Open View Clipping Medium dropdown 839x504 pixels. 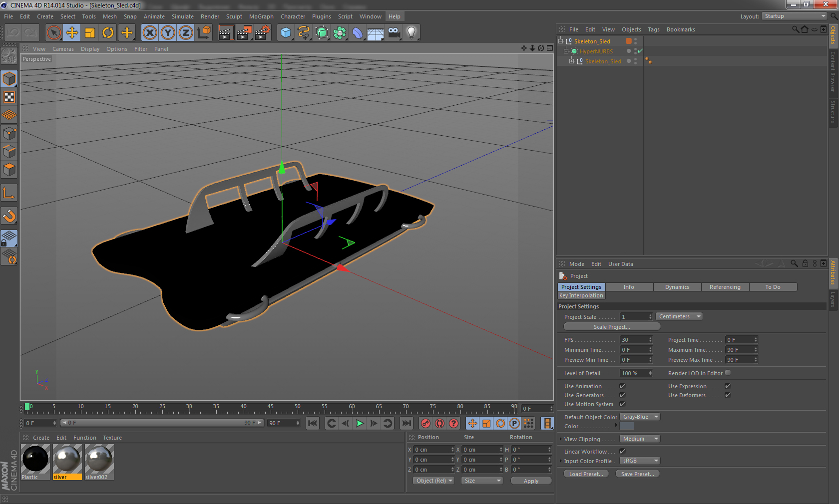(x=640, y=439)
